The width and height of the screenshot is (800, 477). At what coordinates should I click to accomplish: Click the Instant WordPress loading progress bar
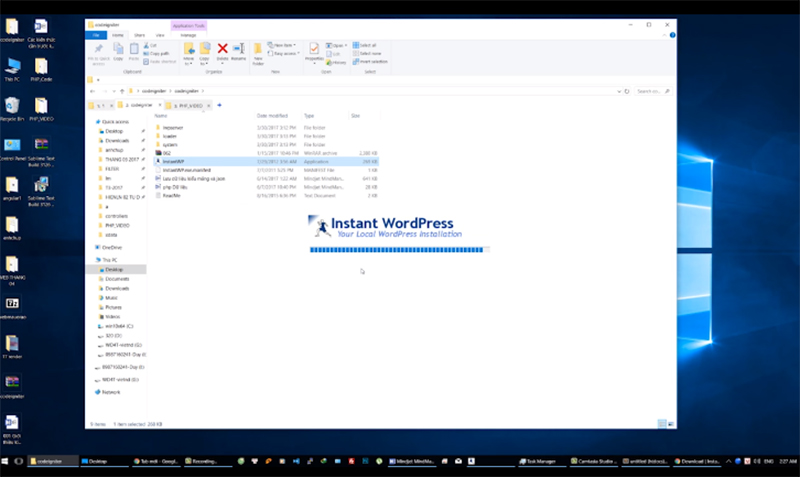398,249
